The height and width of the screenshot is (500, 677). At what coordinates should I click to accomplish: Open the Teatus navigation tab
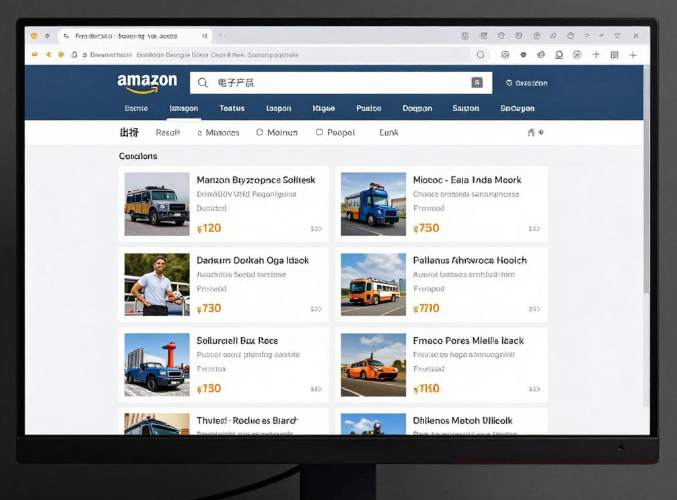(x=231, y=108)
